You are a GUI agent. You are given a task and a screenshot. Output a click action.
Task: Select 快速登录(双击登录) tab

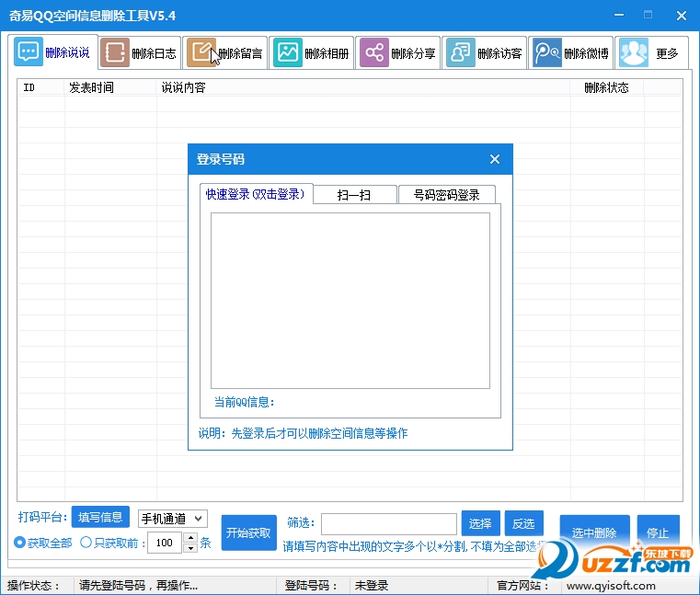pyautogui.click(x=256, y=194)
